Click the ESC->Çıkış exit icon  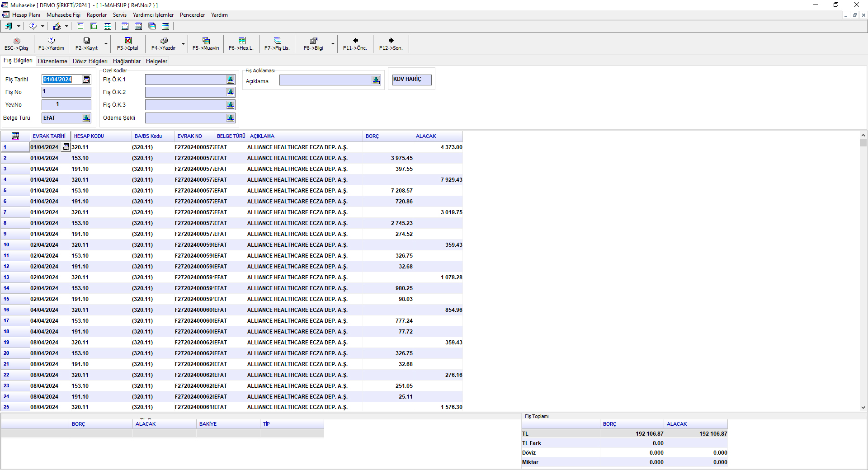click(x=17, y=41)
